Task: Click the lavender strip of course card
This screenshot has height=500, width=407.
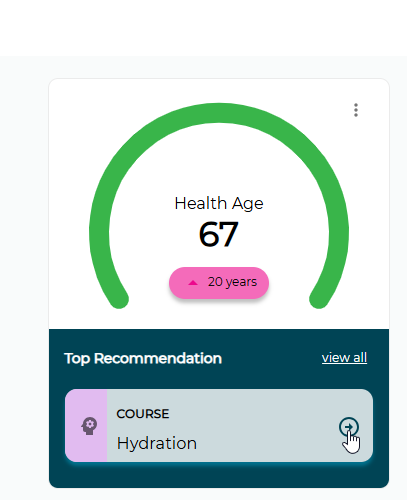Action: 86,425
